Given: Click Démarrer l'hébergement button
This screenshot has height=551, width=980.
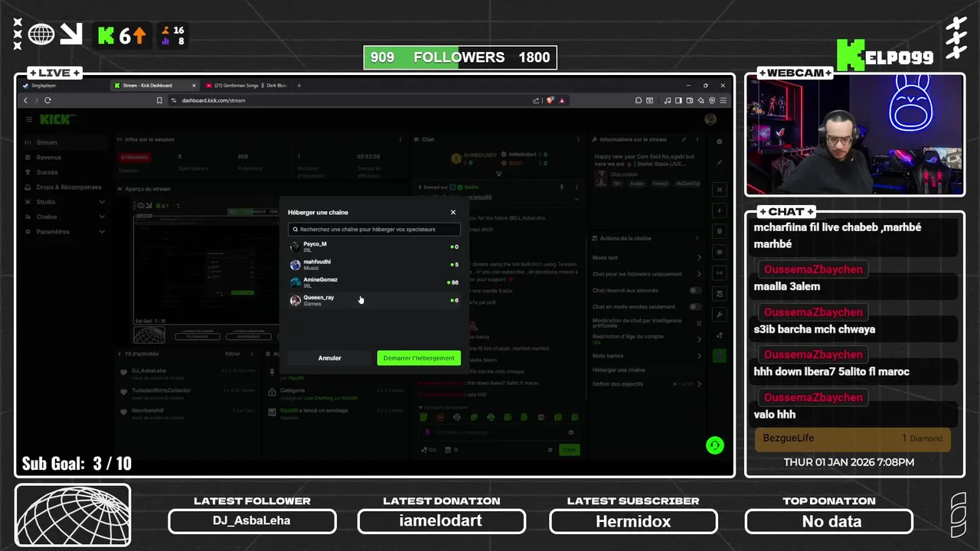Looking at the screenshot, I should tap(419, 358).
